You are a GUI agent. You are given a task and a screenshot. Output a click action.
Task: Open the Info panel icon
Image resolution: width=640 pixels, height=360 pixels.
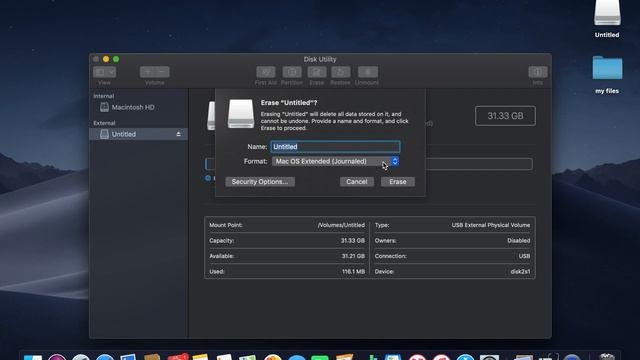coord(538,72)
